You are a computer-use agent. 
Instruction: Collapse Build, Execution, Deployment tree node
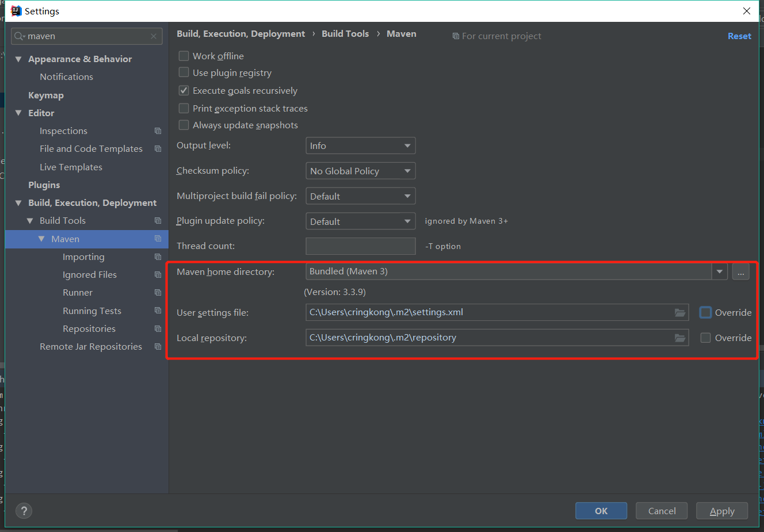(x=18, y=203)
